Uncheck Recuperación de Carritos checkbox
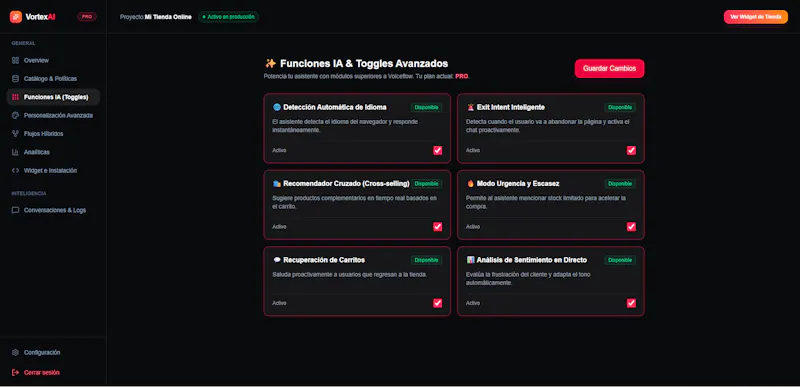Viewport: 800px width, 387px height. click(437, 303)
